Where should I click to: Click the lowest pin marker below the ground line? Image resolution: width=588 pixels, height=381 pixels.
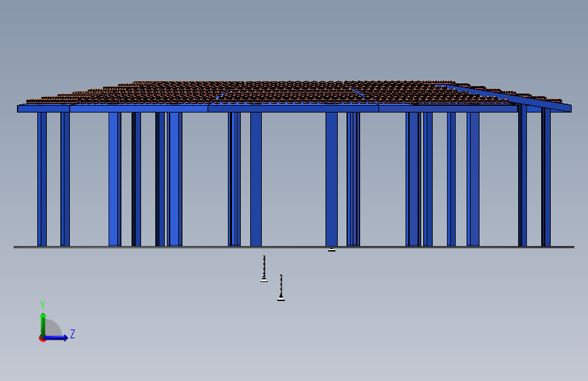281,287
